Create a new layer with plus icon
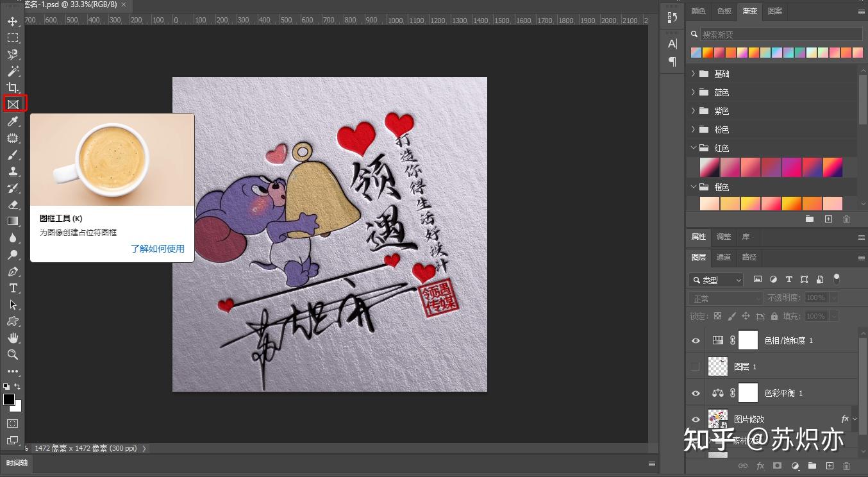The width and height of the screenshot is (868, 477). pos(830,466)
